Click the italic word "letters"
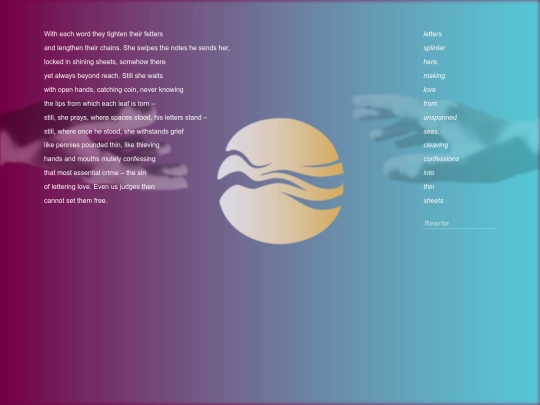Viewport: 540px width, 405px height. (x=433, y=34)
